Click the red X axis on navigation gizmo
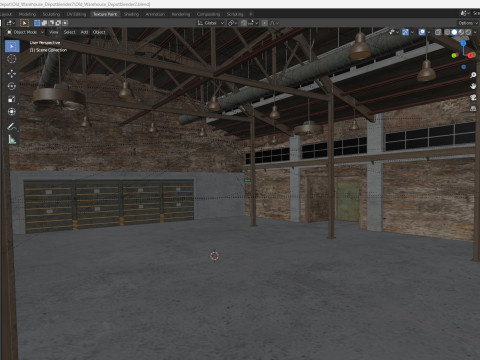 pyautogui.click(x=471, y=55)
